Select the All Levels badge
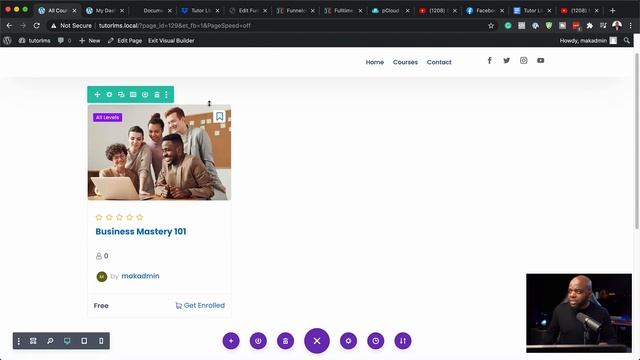640x360 pixels. coord(107,118)
